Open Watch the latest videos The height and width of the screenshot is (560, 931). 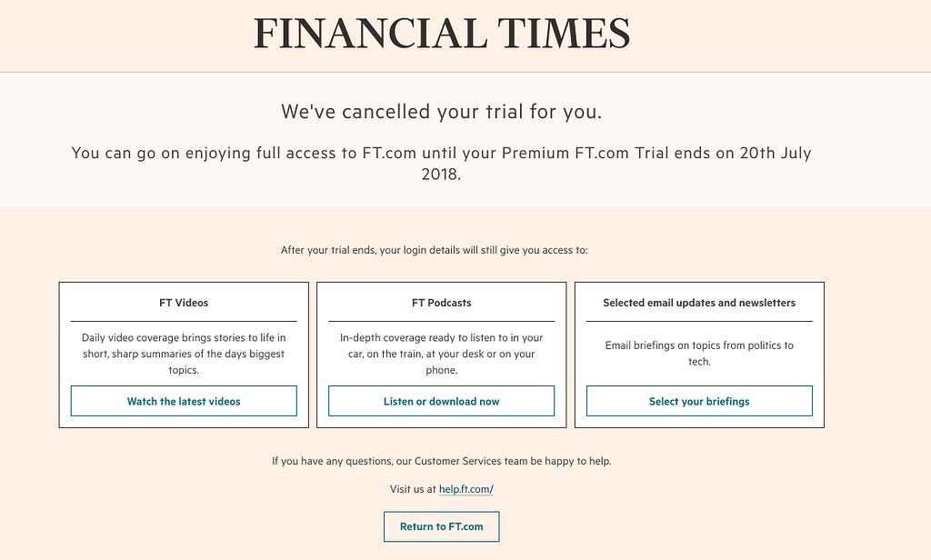tap(184, 401)
